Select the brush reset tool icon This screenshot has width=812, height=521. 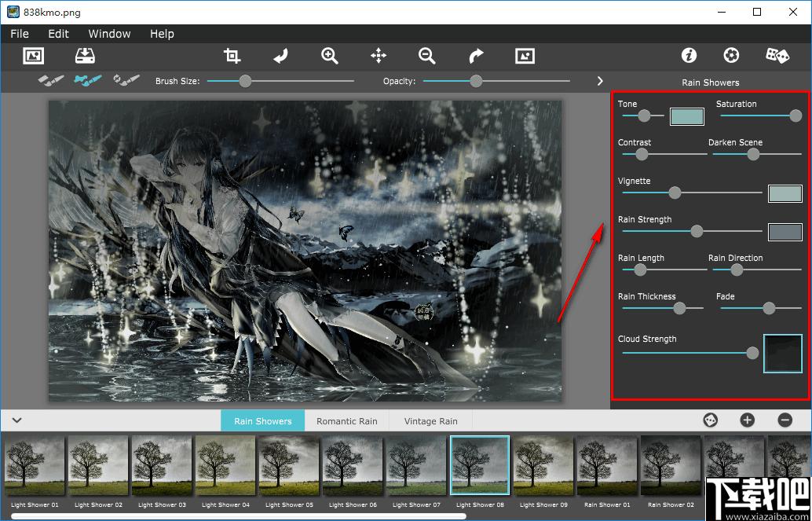tap(126, 80)
